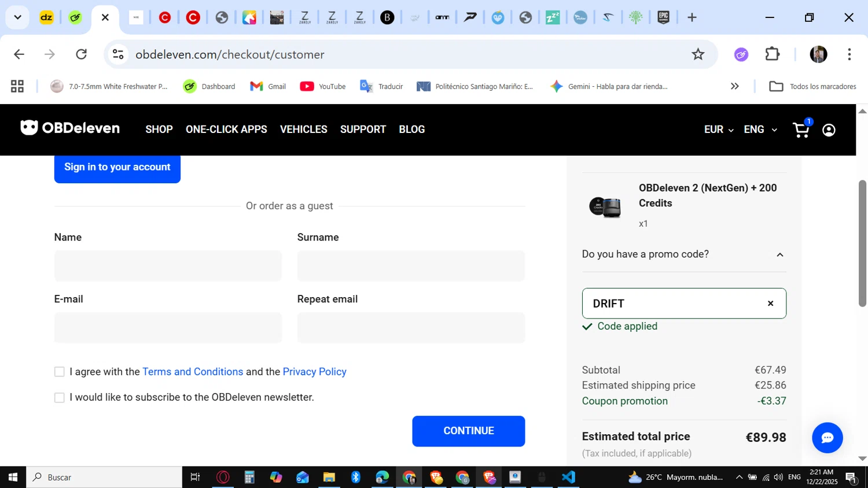Switch to the dz tab
Image resolution: width=868 pixels, height=488 pixels.
pyautogui.click(x=46, y=17)
